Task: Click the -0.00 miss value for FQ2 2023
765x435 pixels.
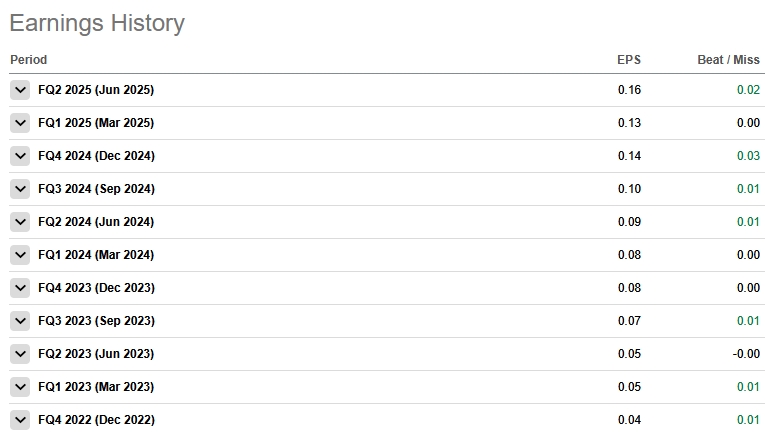Action: tap(746, 354)
